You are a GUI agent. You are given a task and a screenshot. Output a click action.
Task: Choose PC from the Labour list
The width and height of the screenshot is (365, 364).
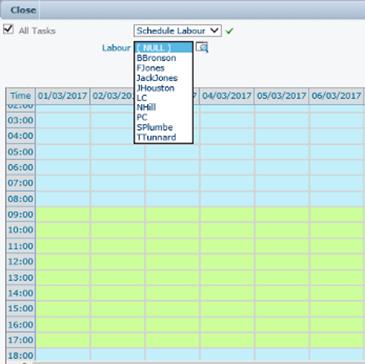pos(163,118)
